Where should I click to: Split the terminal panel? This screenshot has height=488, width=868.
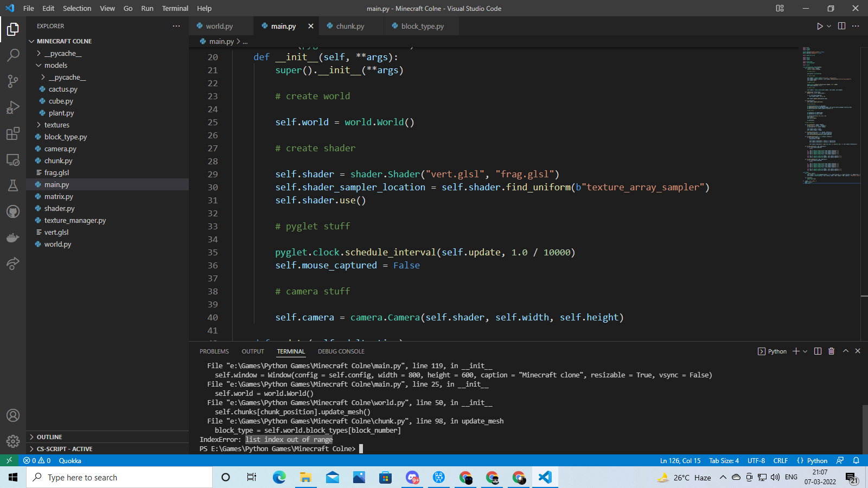(x=818, y=351)
